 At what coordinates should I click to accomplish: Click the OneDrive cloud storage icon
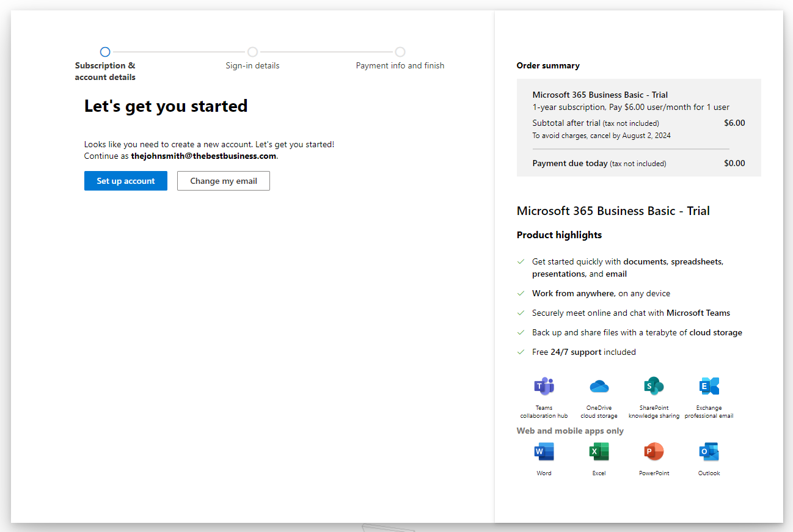click(599, 386)
